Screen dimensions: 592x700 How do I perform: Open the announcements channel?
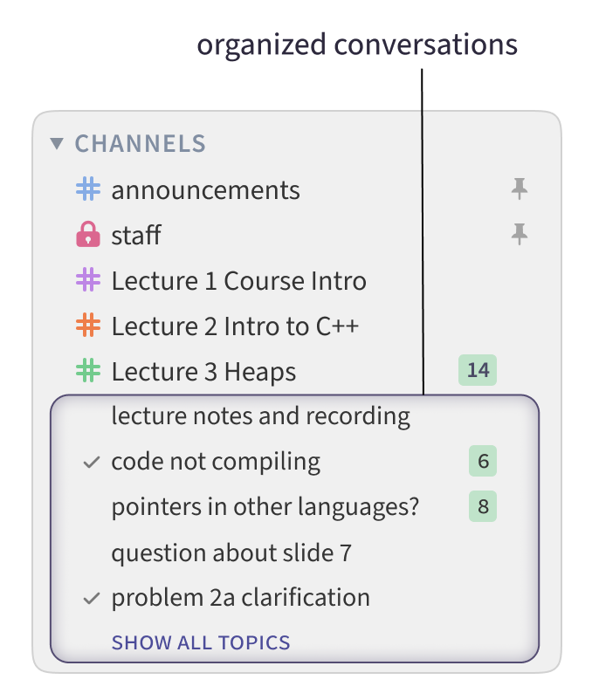coord(205,189)
